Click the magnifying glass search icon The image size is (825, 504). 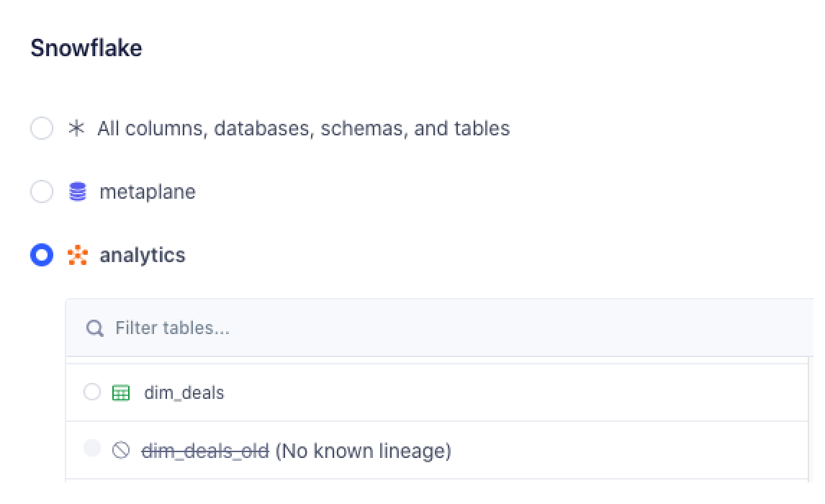click(94, 328)
